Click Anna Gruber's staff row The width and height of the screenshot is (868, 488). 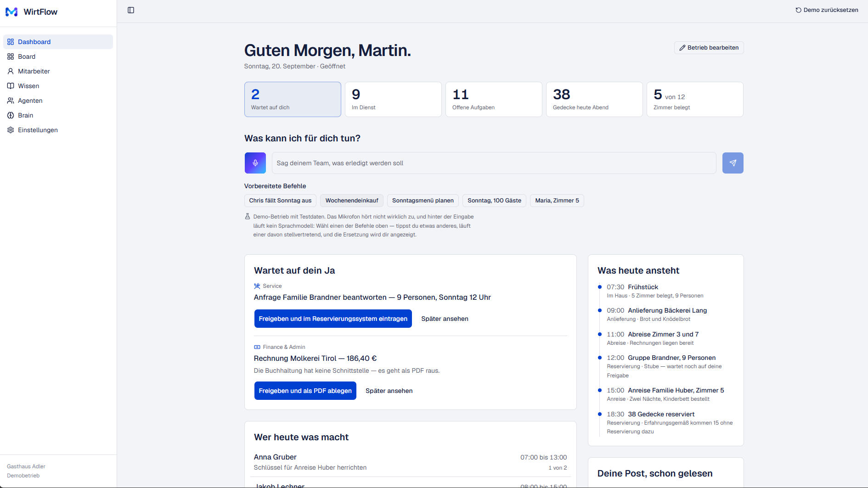(411, 462)
